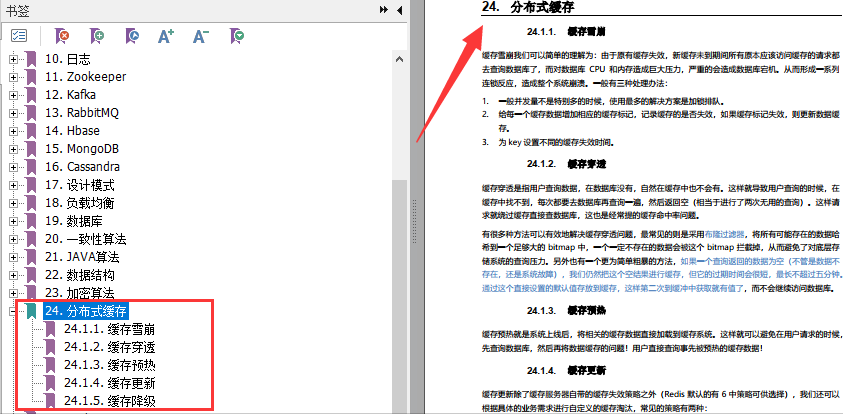This screenshot has height=414, width=843.
Task: Go to 24.1.3. 缓存预热 bookmark
Action: pos(110,365)
